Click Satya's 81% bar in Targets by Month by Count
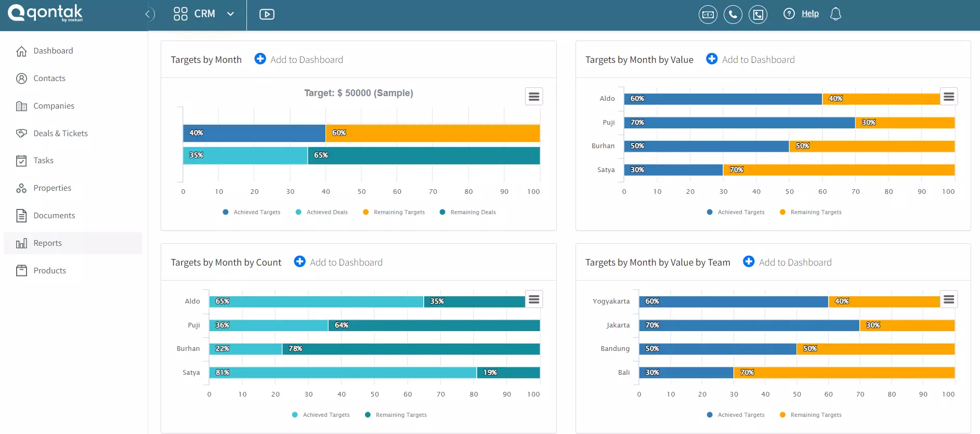The height and width of the screenshot is (434, 980). [x=343, y=373]
